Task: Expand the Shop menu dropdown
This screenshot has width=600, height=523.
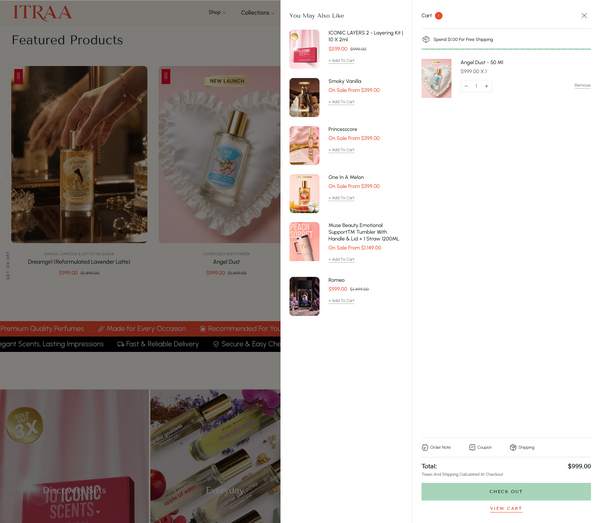Action: (217, 12)
